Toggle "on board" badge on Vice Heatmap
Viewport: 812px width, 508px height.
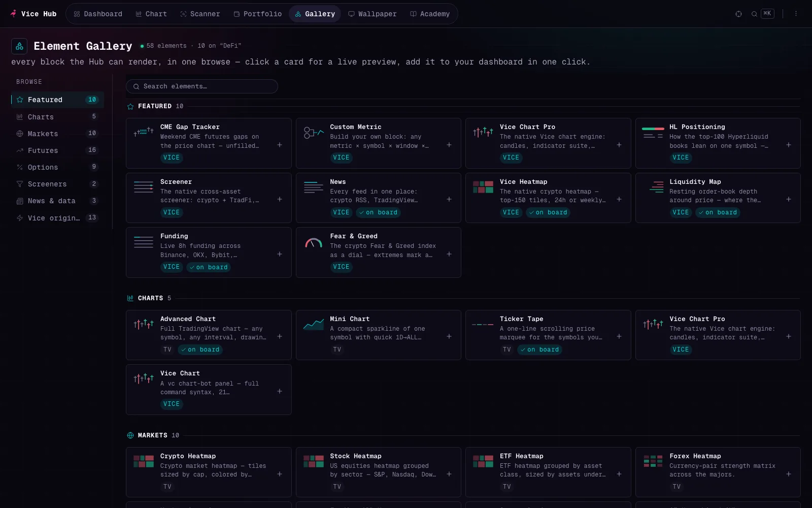click(x=548, y=212)
